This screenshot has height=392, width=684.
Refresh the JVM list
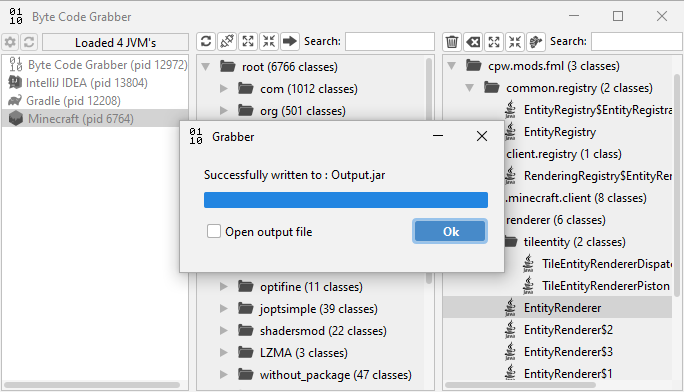29,42
